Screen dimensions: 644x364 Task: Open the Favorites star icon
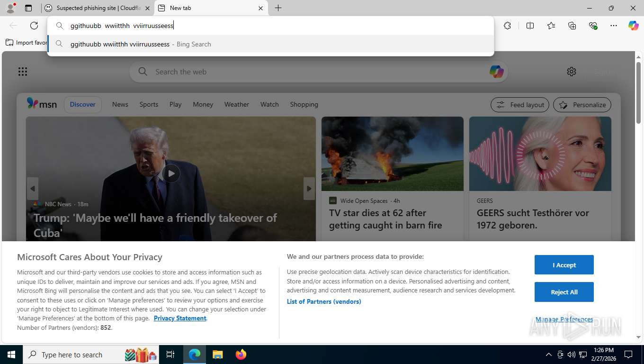point(551,26)
